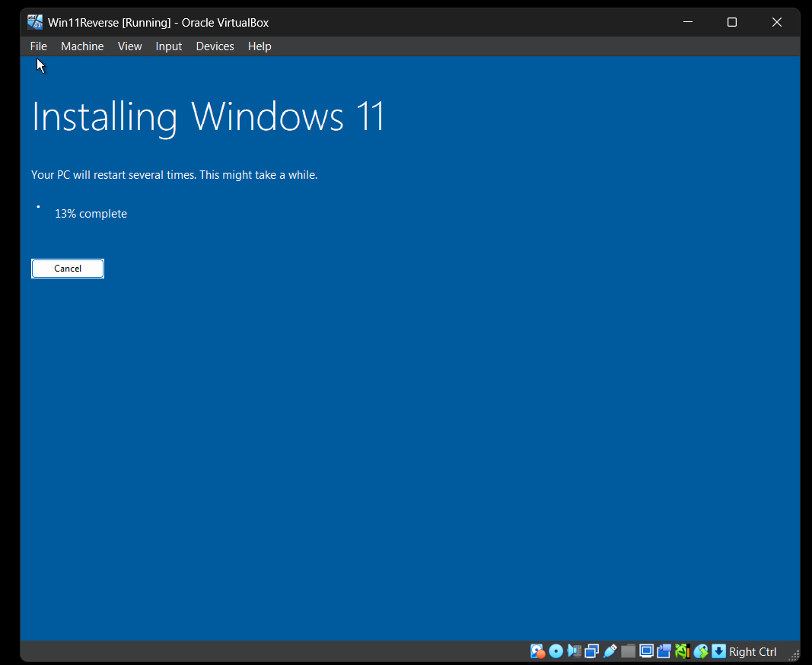
Task: Click the audio status icon
Action: [x=572, y=651]
